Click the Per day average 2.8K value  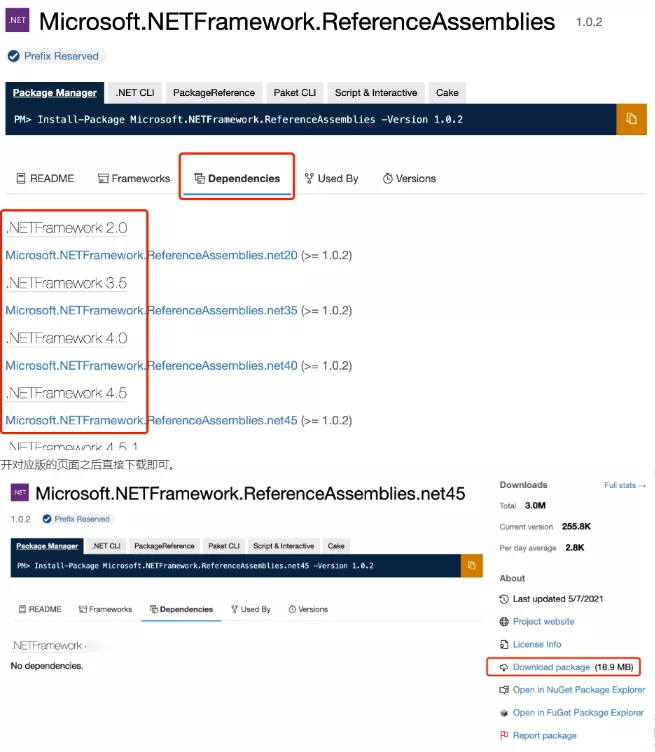pos(574,548)
